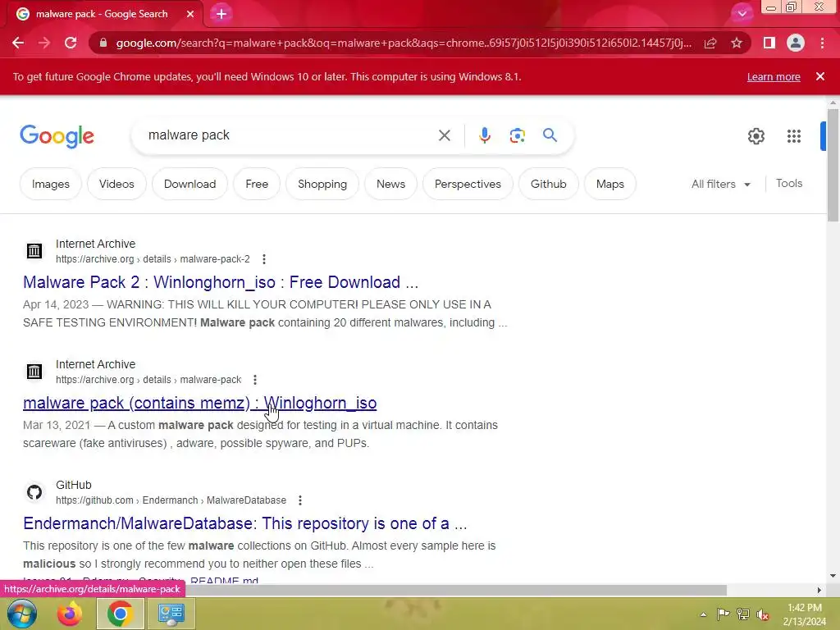
Task: Open the network tray icon
Action: tap(743, 614)
